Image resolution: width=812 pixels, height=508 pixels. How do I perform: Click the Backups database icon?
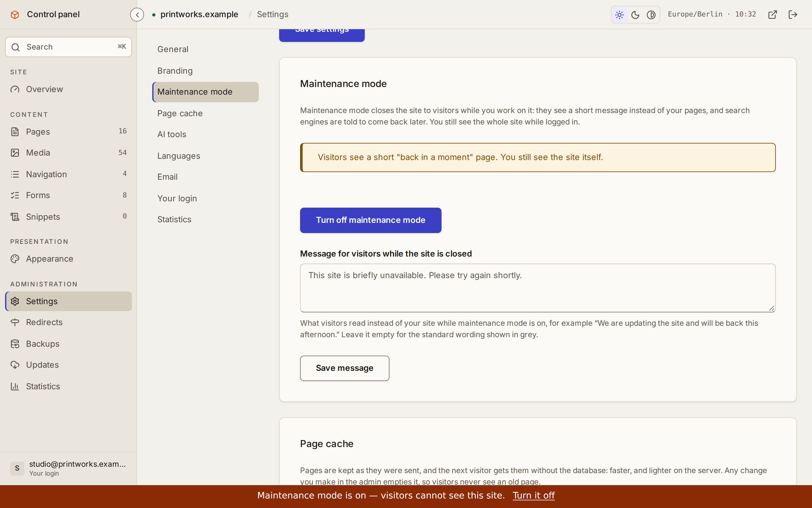[15, 344]
